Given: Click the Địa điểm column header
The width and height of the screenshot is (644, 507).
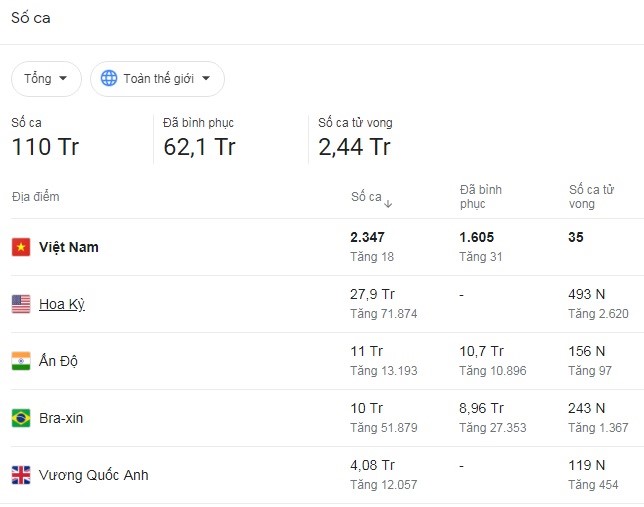Looking at the screenshot, I should point(36,196).
